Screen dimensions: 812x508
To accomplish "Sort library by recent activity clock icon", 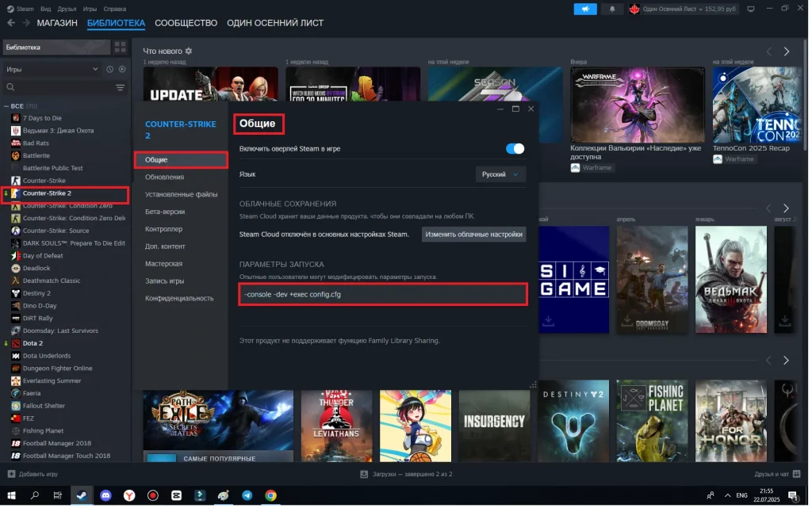I will (109, 69).
